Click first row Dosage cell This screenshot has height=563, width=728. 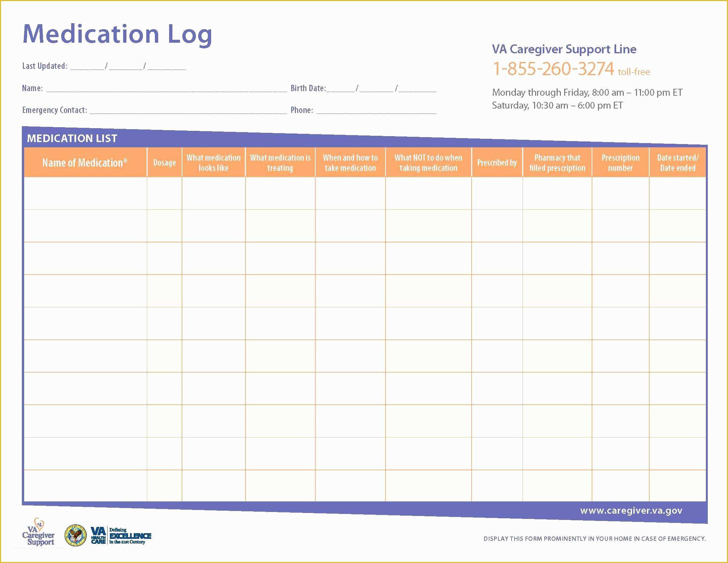click(x=164, y=193)
